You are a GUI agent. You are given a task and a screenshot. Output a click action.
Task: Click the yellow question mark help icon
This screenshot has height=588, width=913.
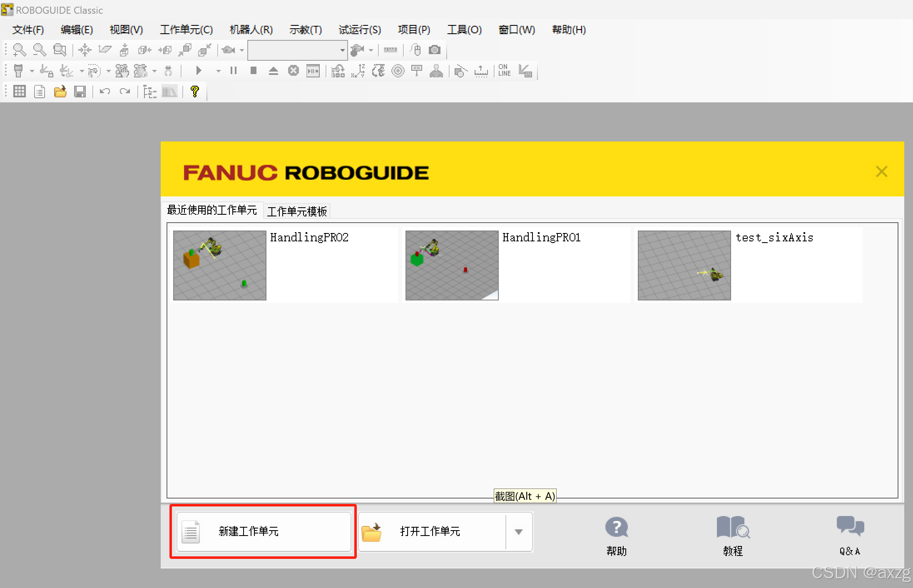[x=194, y=92]
